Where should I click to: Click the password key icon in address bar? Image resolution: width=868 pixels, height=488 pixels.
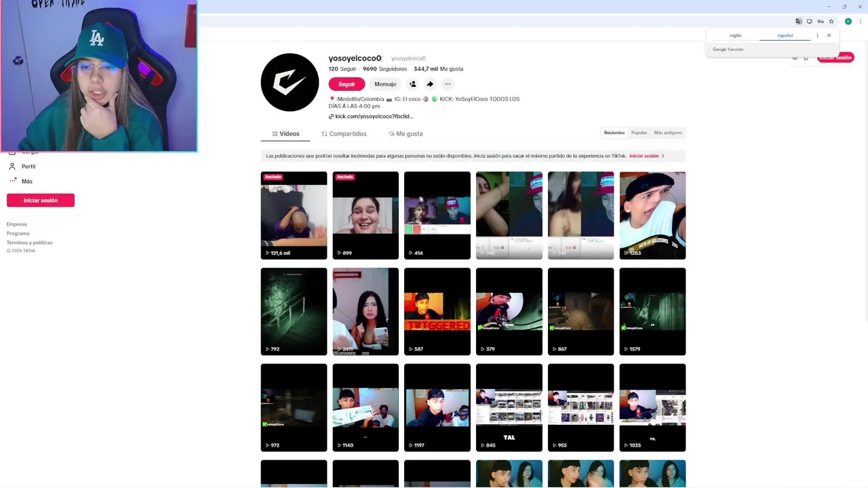(821, 22)
